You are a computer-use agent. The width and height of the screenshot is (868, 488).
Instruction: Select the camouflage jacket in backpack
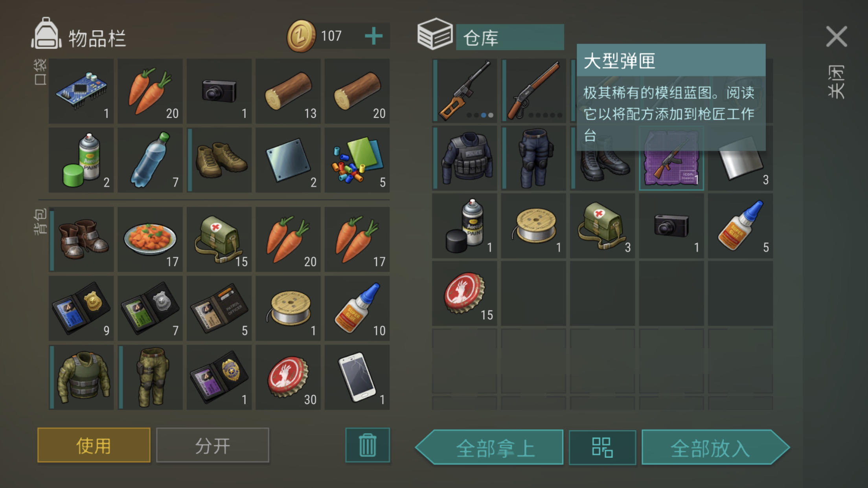tap(81, 377)
